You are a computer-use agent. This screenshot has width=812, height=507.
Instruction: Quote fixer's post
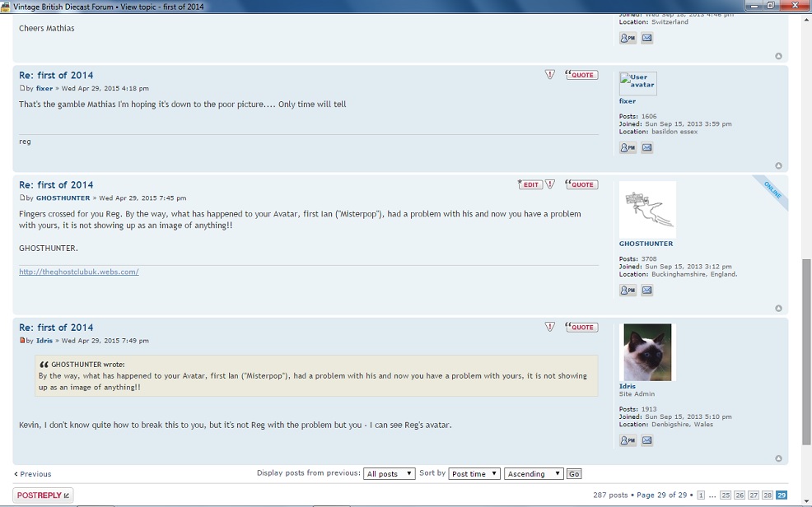pyautogui.click(x=581, y=75)
